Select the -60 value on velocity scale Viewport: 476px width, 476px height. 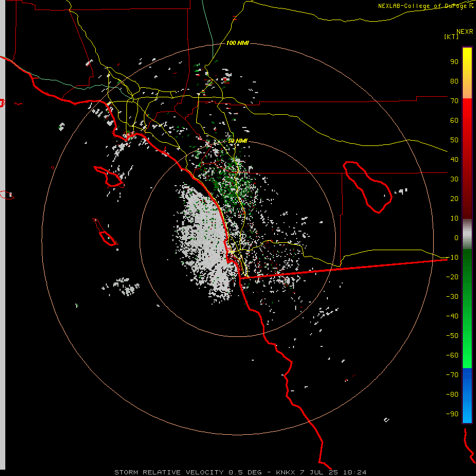452,355
